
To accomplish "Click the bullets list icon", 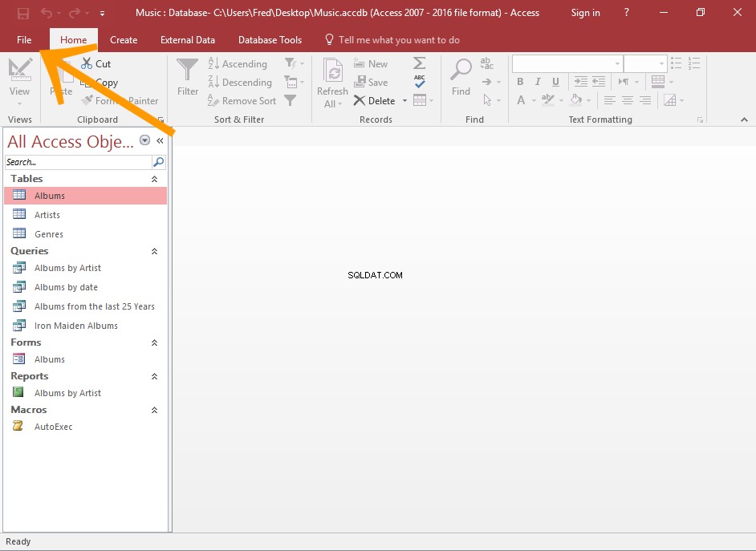I will click(x=677, y=63).
